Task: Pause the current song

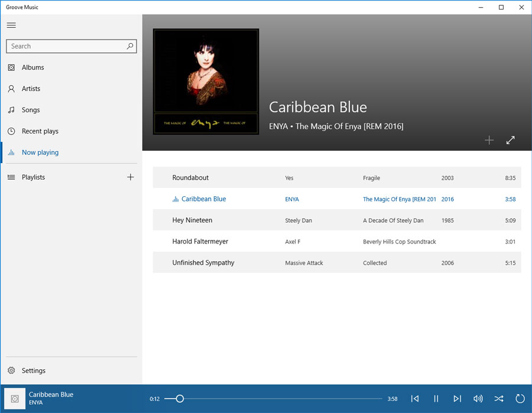Action: pyautogui.click(x=436, y=398)
